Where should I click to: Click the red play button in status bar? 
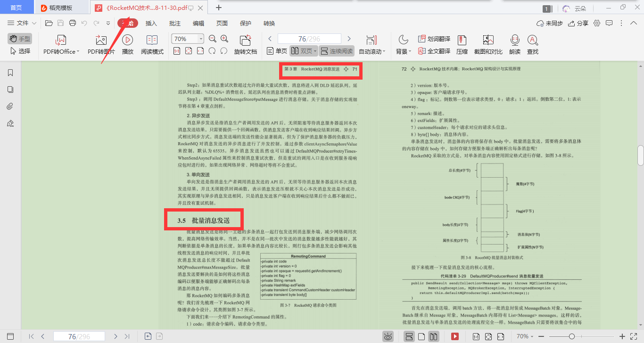click(x=455, y=336)
